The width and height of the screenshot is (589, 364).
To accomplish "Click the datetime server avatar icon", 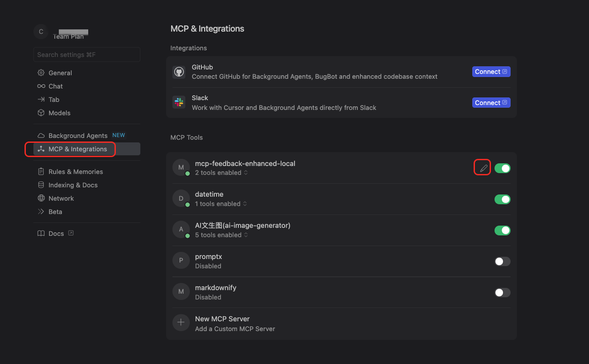I will (x=181, y=199).
